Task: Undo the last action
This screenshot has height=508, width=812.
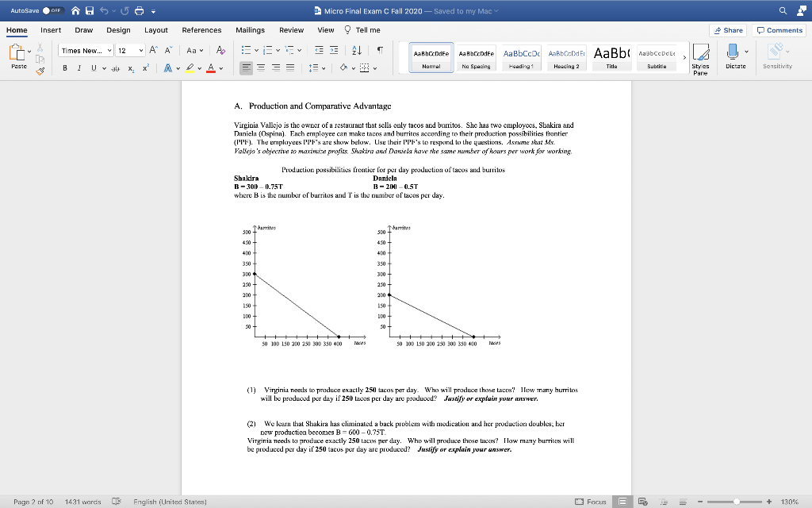Action: 104,11
